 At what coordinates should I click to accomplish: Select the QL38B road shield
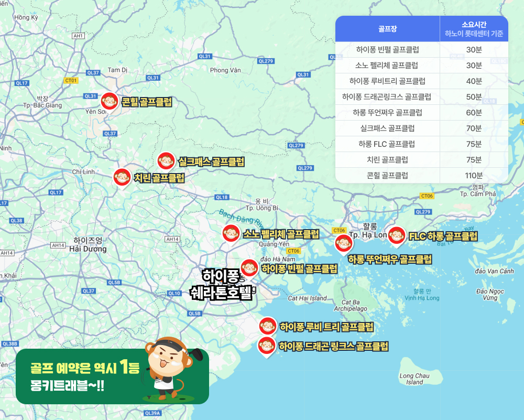[9, 344]
